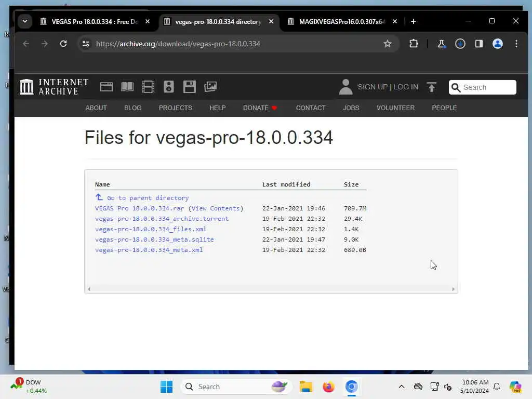This screenshot has height=399, width=532.
Task: Go forward to the next page
Action: point(45,44)
